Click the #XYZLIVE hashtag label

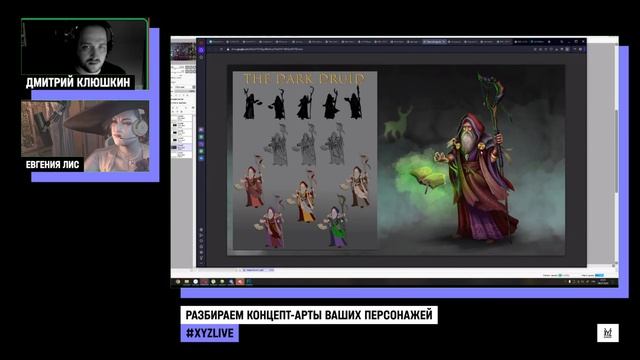tap(210, 333)
